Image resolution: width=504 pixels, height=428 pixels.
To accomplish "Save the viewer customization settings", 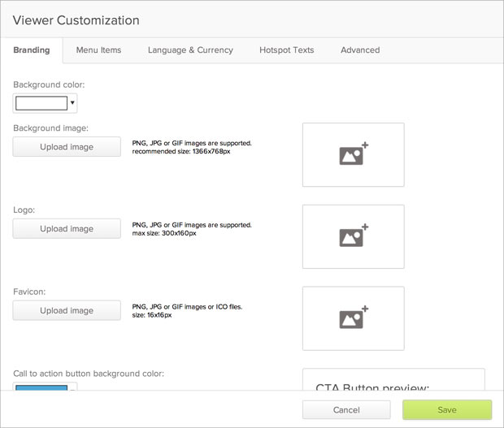I will pos(447,410).
